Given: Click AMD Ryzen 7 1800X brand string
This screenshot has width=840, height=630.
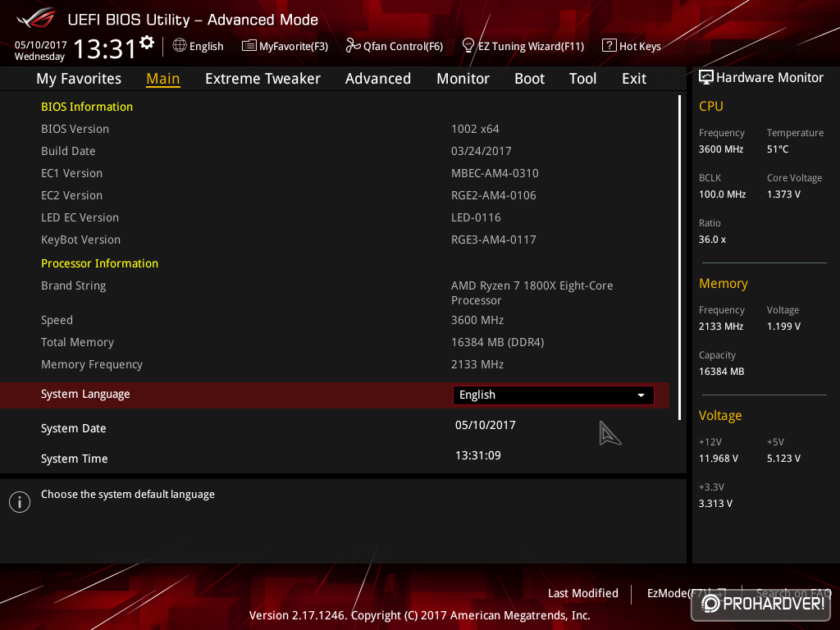Looking at the screenshot, I should click(532, 293).
